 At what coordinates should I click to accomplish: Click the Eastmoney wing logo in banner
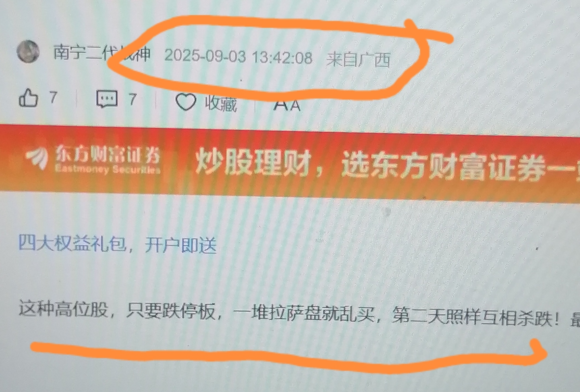[37, 158]
